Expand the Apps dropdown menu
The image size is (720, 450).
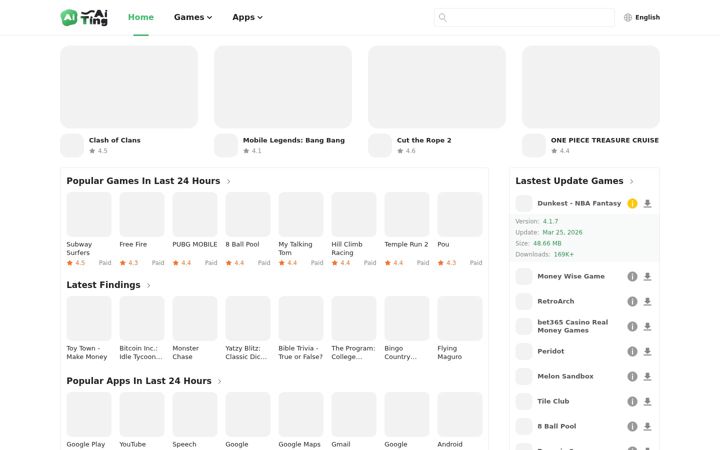click(247, 17)
